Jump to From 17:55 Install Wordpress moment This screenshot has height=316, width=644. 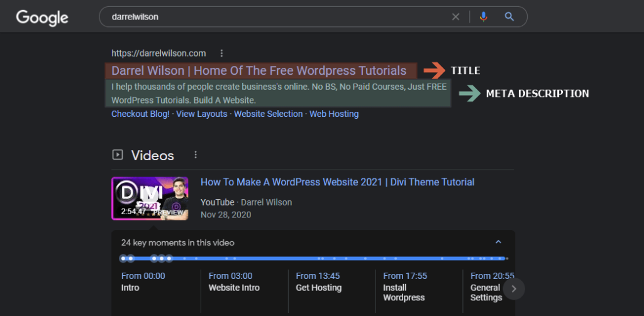click(405, 286)
